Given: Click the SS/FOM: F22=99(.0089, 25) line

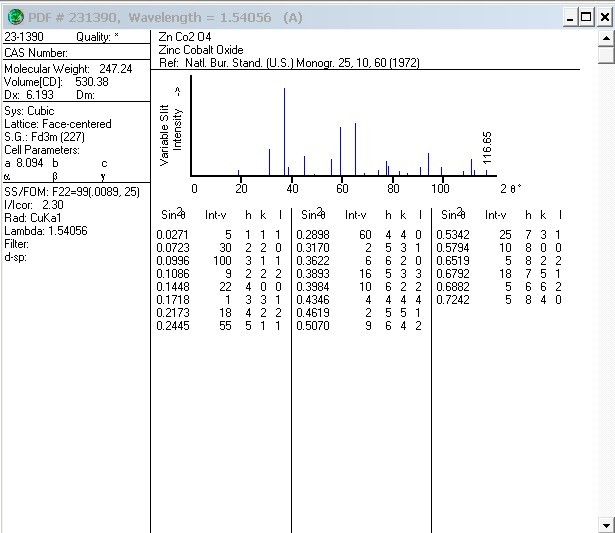Looking at the screenshot, I should [72, 192].
